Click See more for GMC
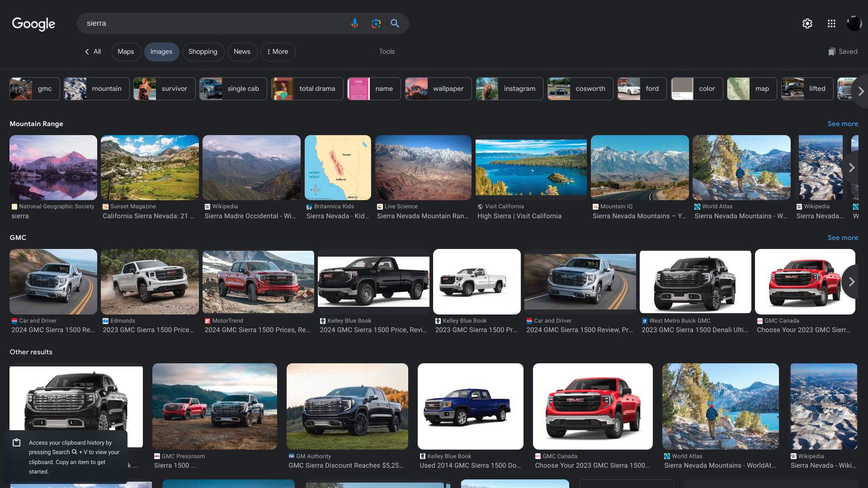This screenshot has height=488, width=868. click(843, 238)
